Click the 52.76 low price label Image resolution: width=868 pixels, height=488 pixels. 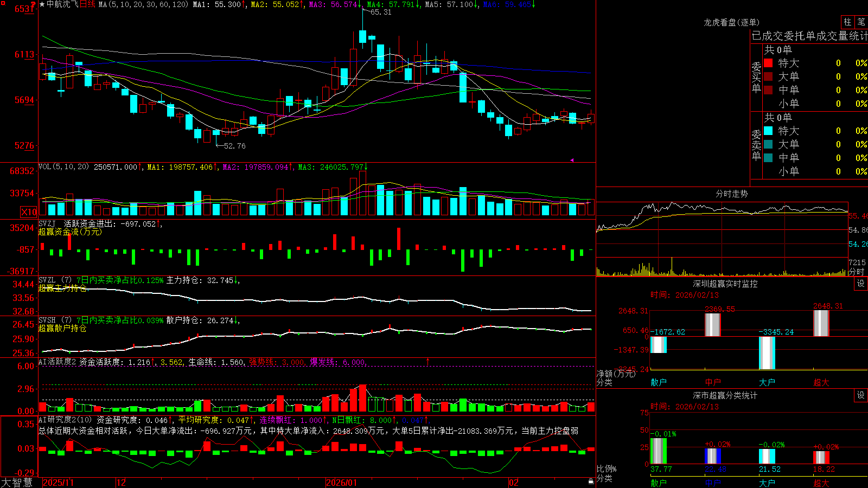[x=235, y=146]
